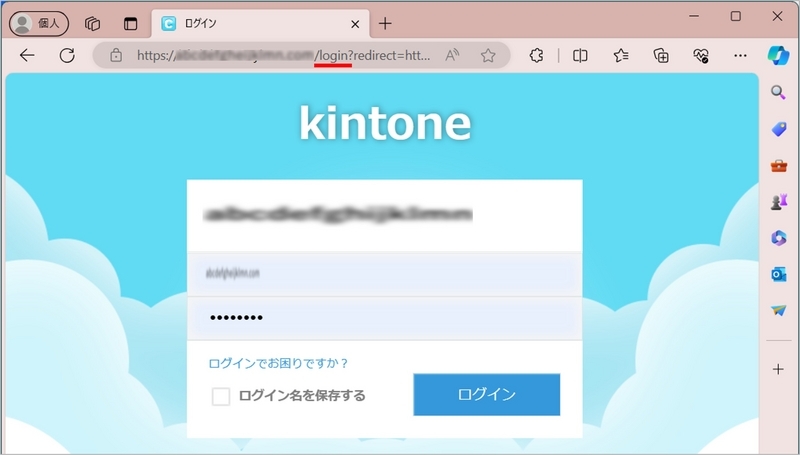This screenshot has height=455, width=800.
Task: Open ログインでお困りですか？ help link
Action: [278, 363]
